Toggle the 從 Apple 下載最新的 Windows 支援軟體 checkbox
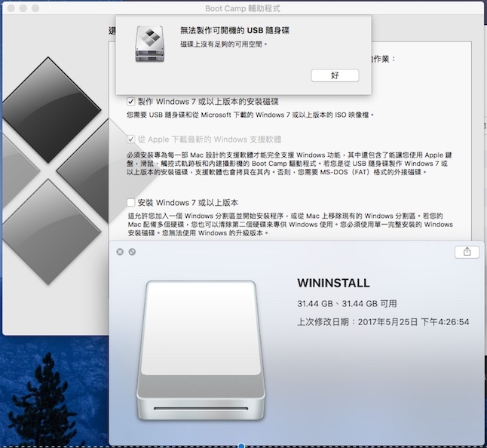 click(x=130, y=139)
